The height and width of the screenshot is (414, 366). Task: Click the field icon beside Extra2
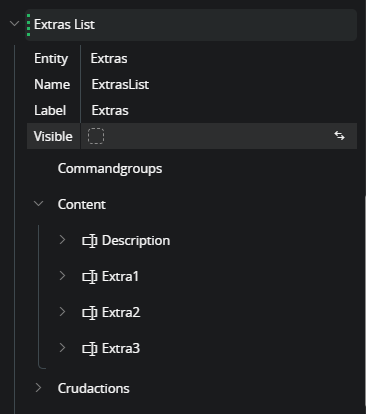pyautogui.click(x=90, y=313)
